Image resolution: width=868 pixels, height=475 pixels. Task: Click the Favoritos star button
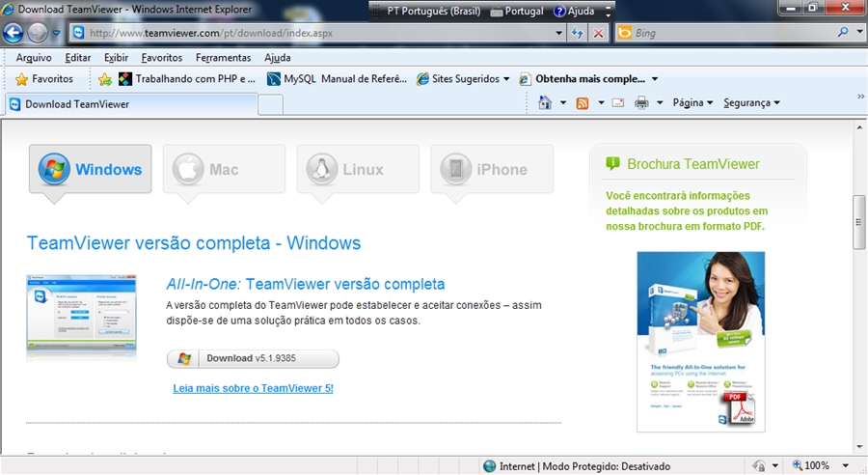[44, 79]
